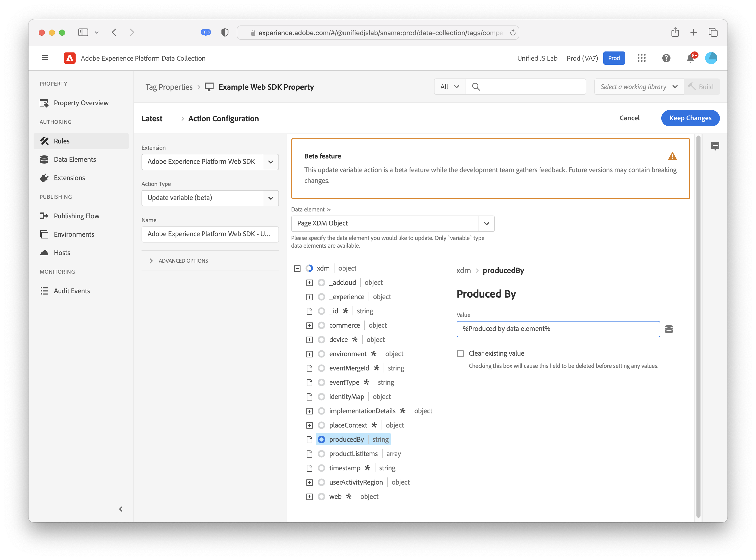The width and height of the screenshot is (756, 560).
Task: Click the Safari share icon
Action: [675, 33]
